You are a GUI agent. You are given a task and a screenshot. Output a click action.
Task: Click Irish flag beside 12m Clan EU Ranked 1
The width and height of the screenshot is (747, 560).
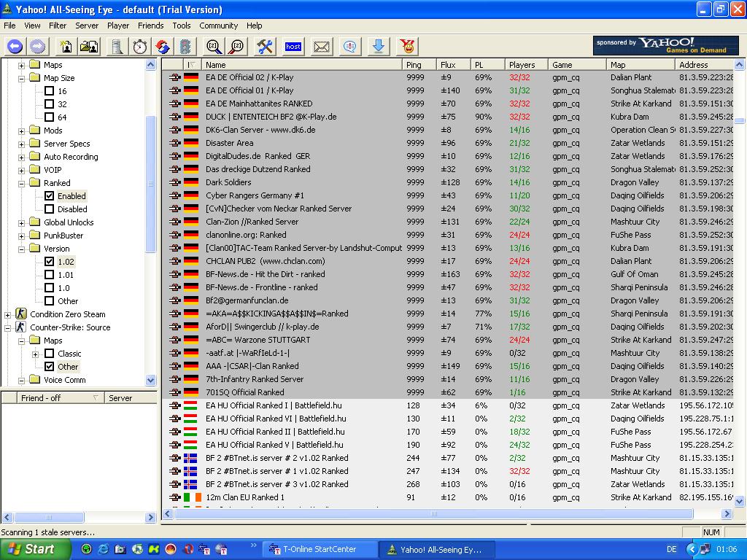pyautogui.click(x=193, y=497)
